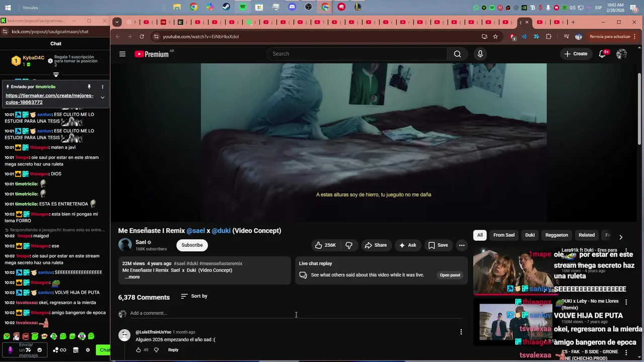
Task: Insert the red angry face emote
Action: point(25,336)
